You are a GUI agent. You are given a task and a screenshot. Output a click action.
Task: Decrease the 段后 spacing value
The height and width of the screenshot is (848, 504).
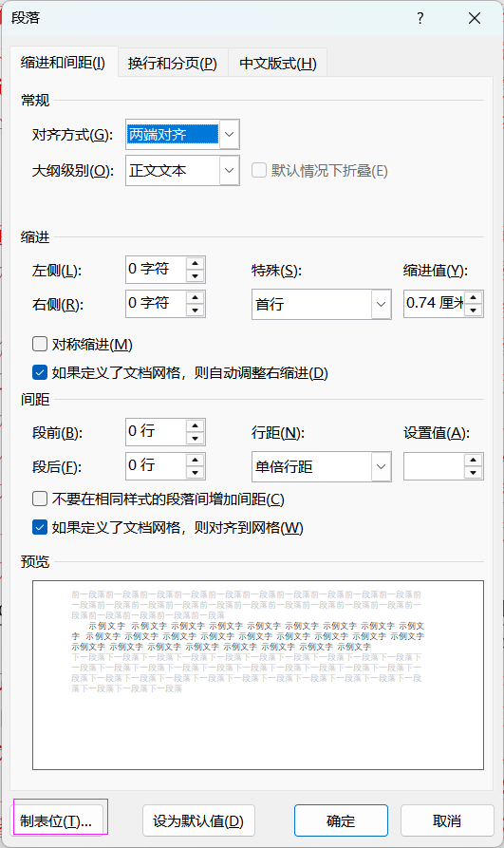[195, 473]
